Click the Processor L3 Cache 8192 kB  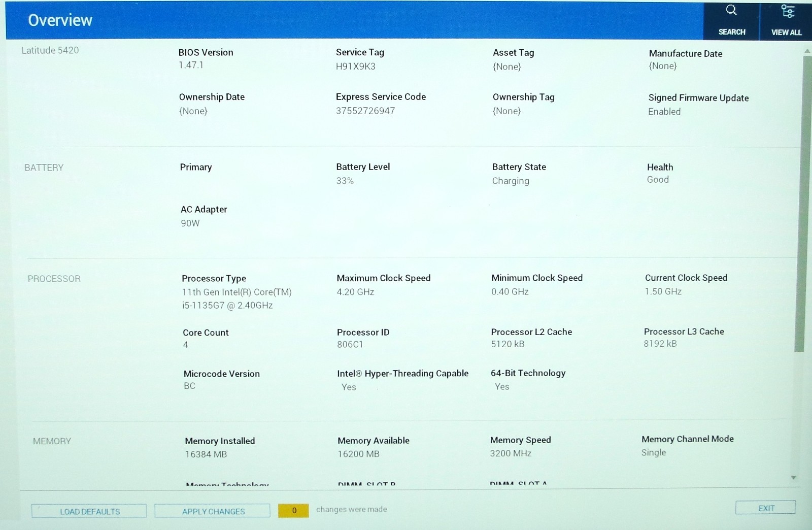tap(660, 343)
